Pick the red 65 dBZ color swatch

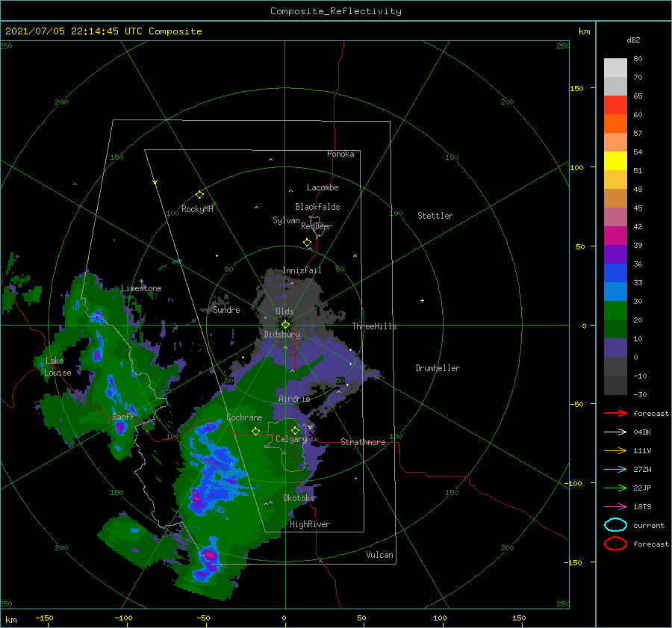615,105
